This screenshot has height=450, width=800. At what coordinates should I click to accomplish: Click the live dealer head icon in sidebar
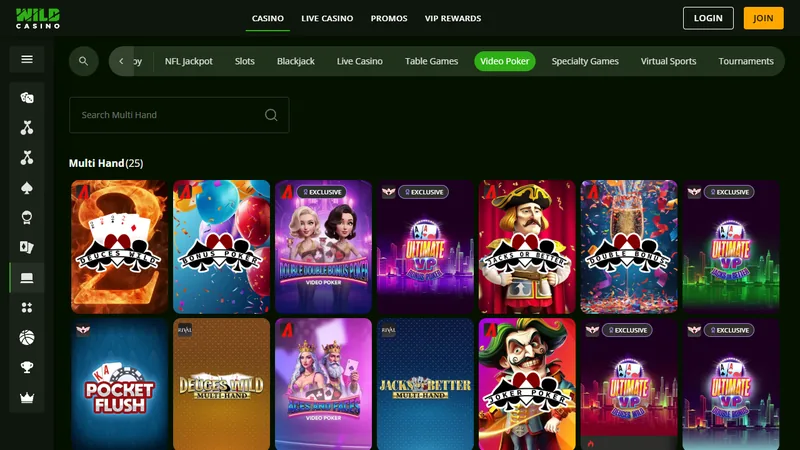pos(27,217)
